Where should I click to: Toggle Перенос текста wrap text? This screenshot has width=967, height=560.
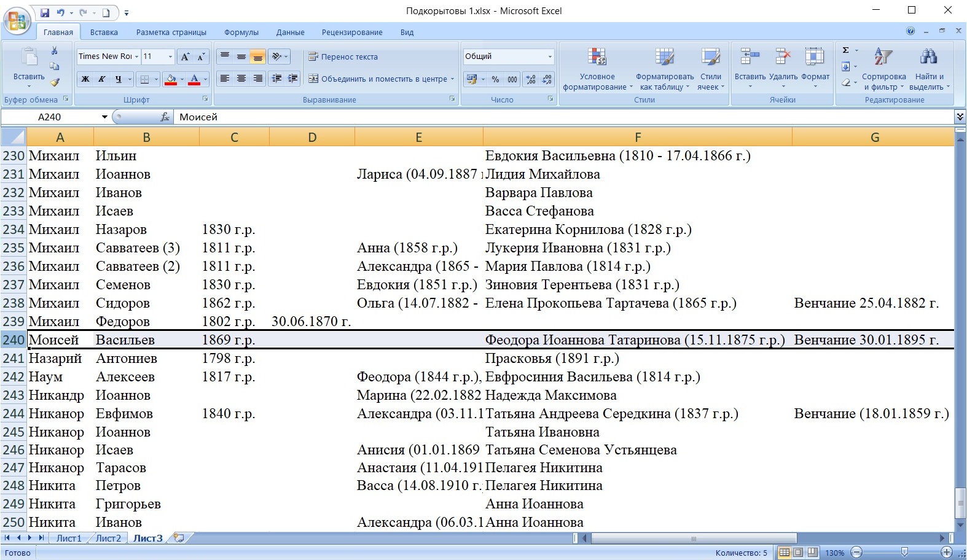[x=343, y=56]
